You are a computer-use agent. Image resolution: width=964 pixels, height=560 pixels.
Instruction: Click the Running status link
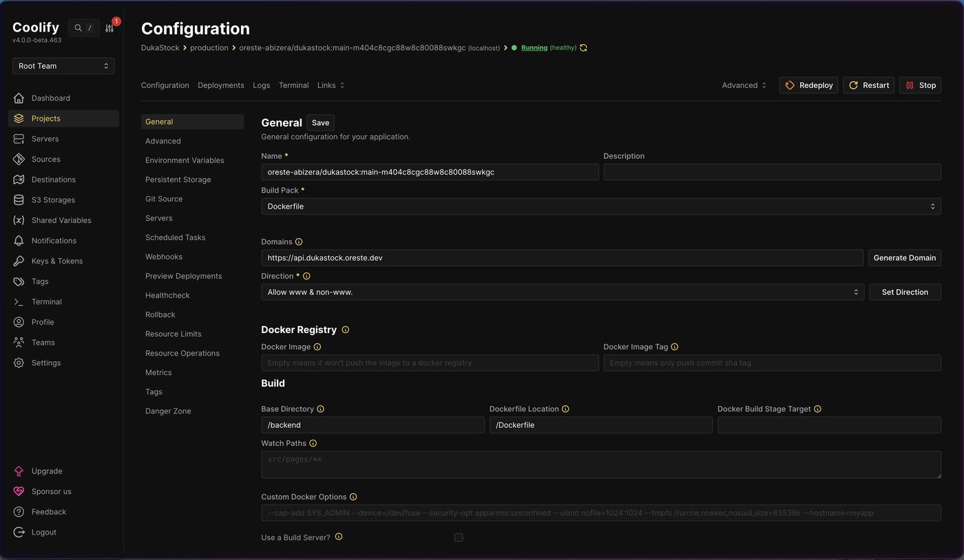click(x=534, y=47)
